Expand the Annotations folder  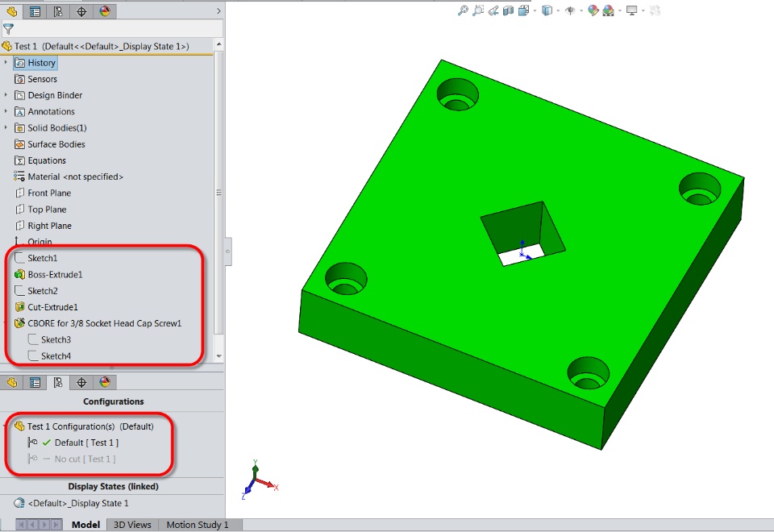pyautogui.click(x=6, y=111)
